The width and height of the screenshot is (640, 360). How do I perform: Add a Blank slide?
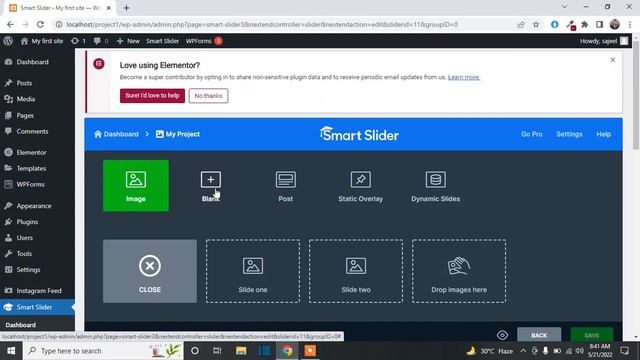pos(211,186)
